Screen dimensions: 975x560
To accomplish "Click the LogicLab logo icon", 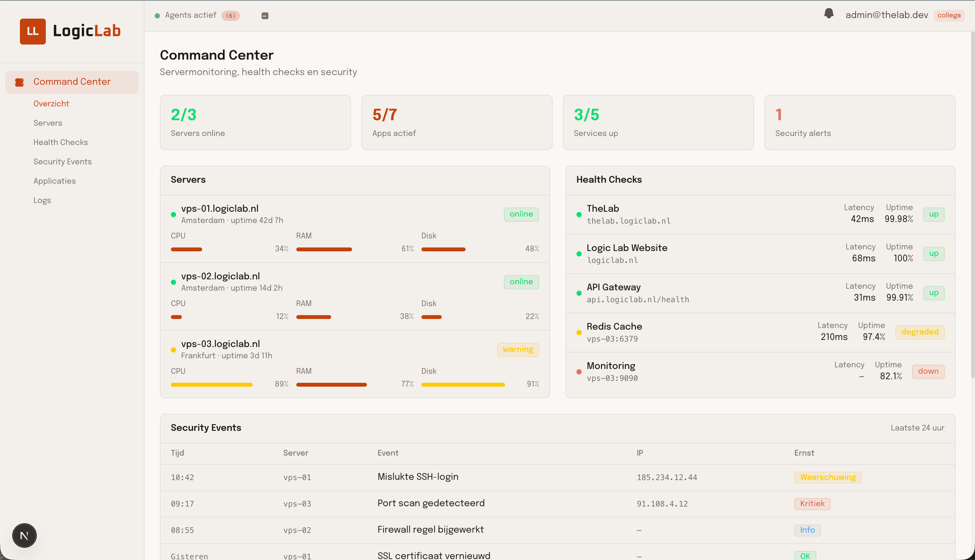I will pyautogui.click(x=32, y=32).
